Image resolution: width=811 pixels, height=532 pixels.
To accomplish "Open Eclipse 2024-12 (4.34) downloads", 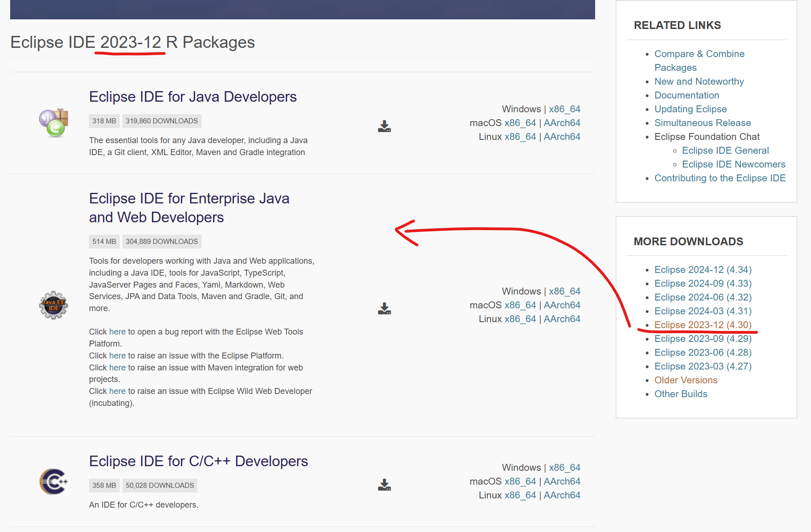I will (x=703, y=270).
